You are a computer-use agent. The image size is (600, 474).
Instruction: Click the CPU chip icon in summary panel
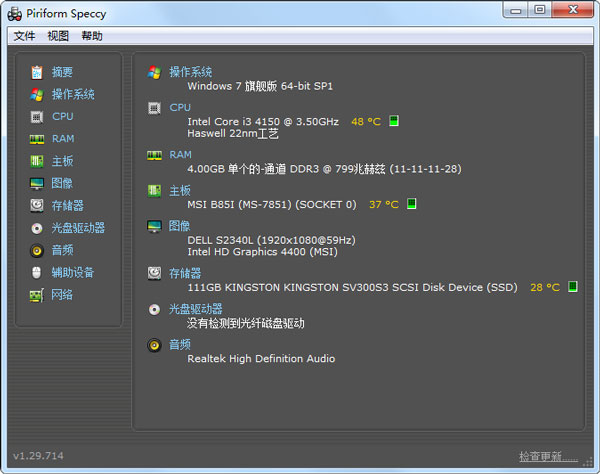tap(154, 108)
